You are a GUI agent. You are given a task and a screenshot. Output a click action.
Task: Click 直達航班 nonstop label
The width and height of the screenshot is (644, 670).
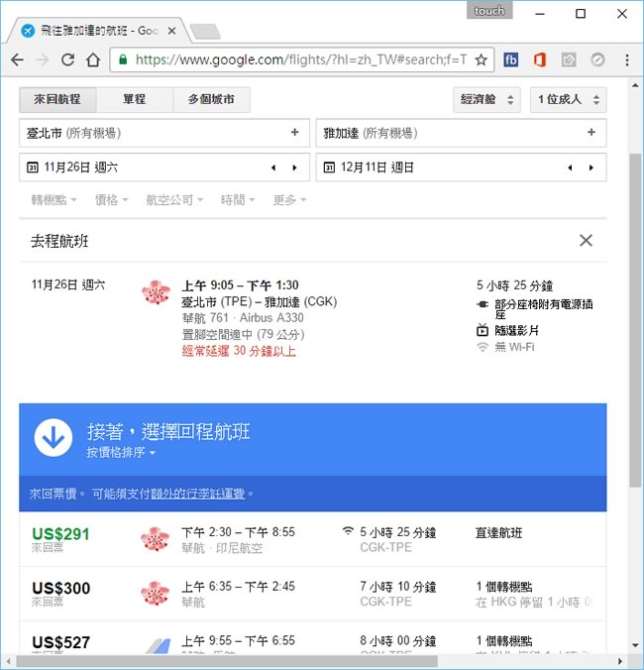[x=498, y=533]
